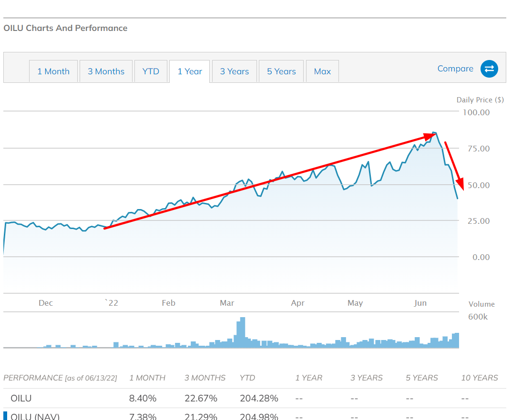
Task: Click the 10 YEARS column header
Action: pyautogui.click(x=480, y=378)
